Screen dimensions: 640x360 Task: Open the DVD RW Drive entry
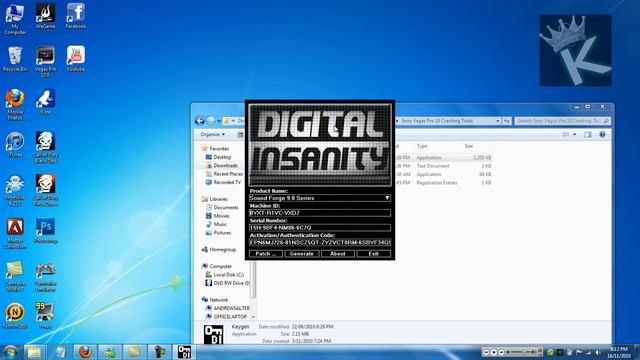[231, 283]
